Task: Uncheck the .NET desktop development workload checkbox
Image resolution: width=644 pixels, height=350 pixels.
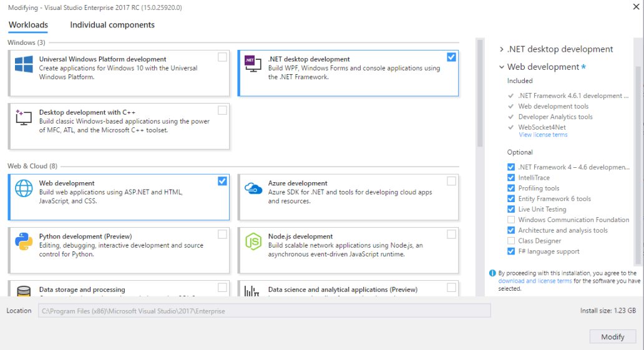Action: point(451,57)
